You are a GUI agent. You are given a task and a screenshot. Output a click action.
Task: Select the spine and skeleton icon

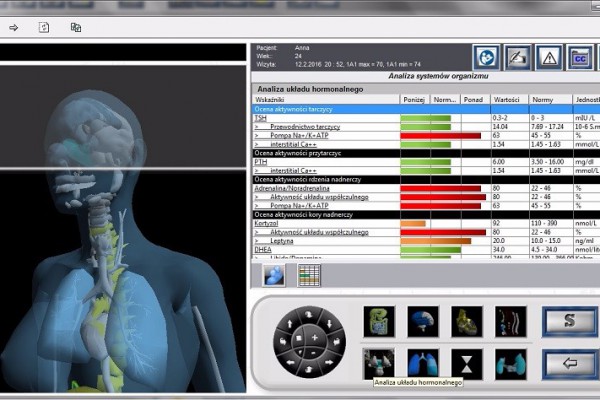click(x=510, y=321)
